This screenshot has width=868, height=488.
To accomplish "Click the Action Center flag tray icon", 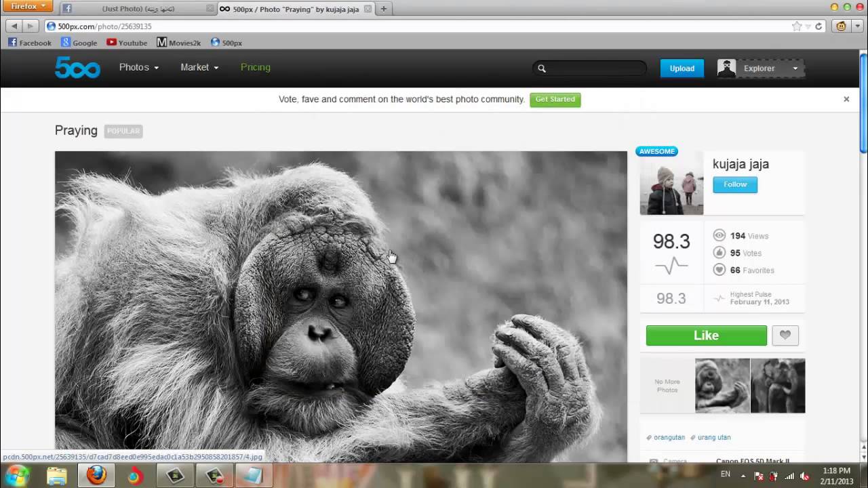I will coord(759,476).
